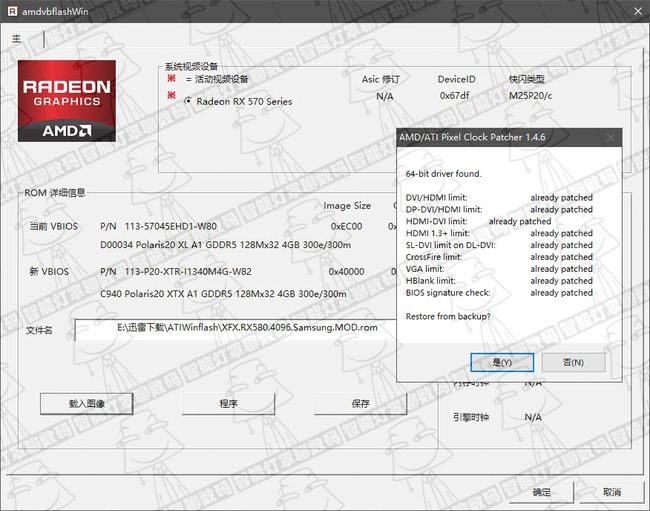The height and width of the screenshot is (511, 650).
Task: Click the image size value 0x40000
Action: (347, 272)
